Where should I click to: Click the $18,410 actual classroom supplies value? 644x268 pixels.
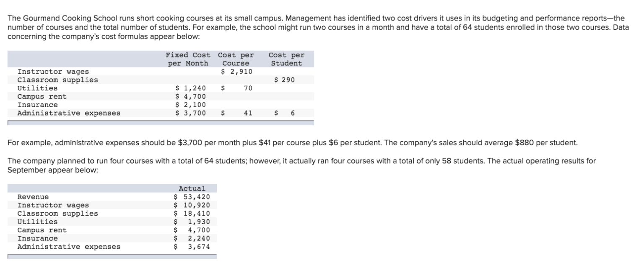point(192,214)
